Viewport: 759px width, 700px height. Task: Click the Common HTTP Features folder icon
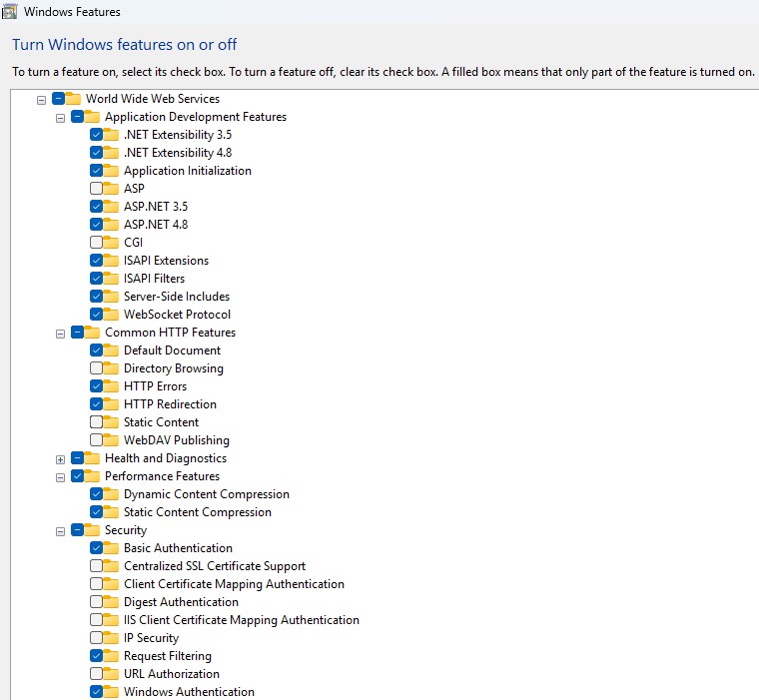click(x=92, y=333)
